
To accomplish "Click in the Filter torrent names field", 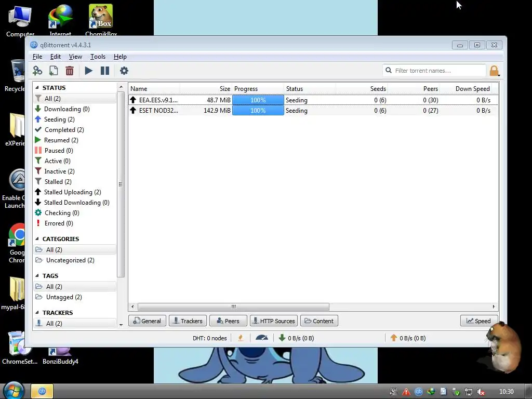I will click(x=434, y=71).
